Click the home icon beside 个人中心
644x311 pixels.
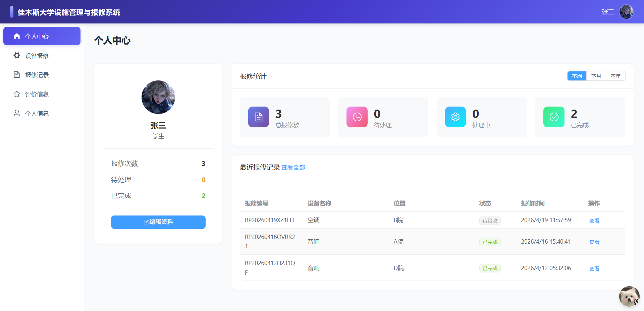[x=17, y=36]
